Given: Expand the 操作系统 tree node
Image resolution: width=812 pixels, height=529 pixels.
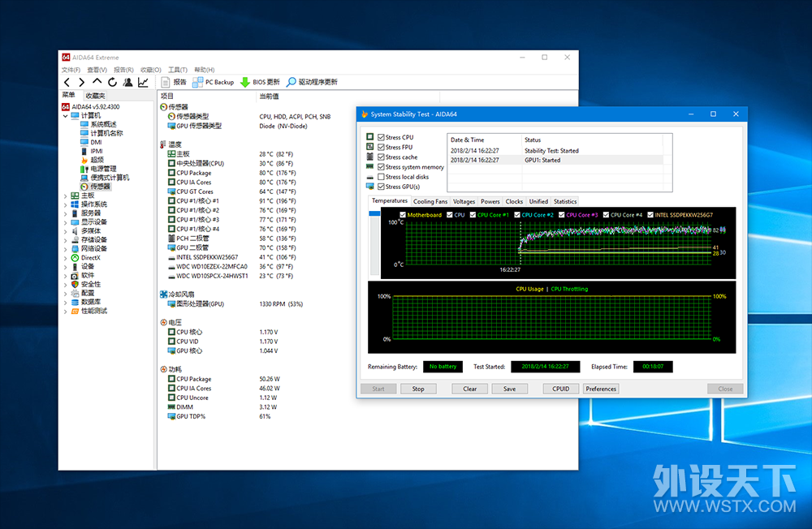Looking at the screenshot, I should [65, 204].
